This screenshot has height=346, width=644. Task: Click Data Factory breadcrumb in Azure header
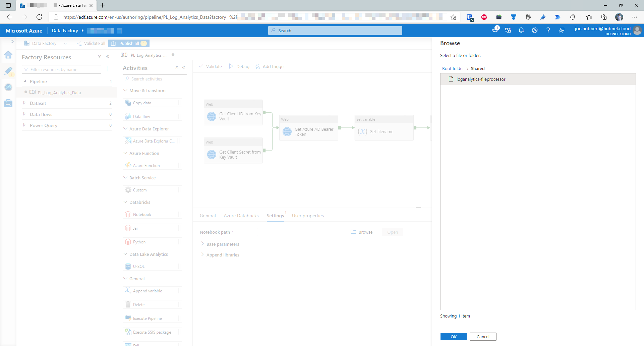tap(65, 31)
